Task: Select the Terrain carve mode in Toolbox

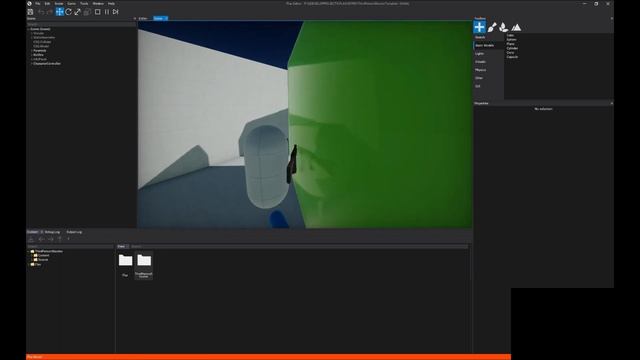Action: tap(516, 27)
